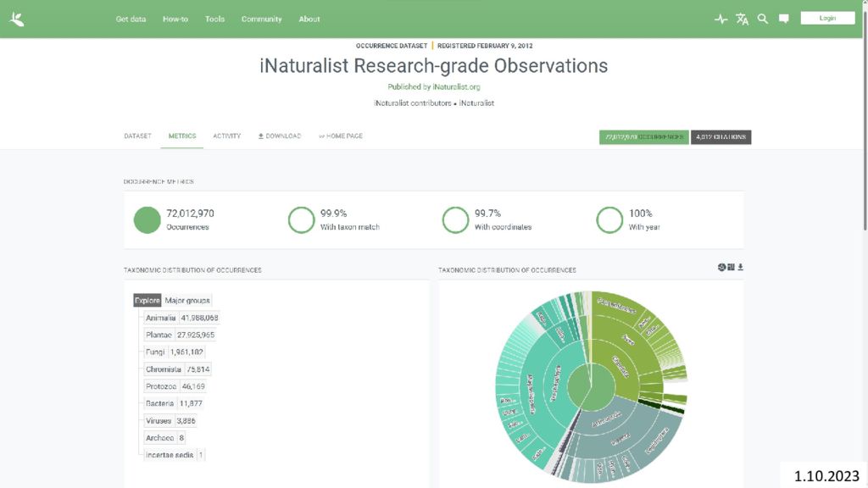Open the language translation selector icon
The width and height of the screenshot is (868, 488).
[x=742, y=19]
